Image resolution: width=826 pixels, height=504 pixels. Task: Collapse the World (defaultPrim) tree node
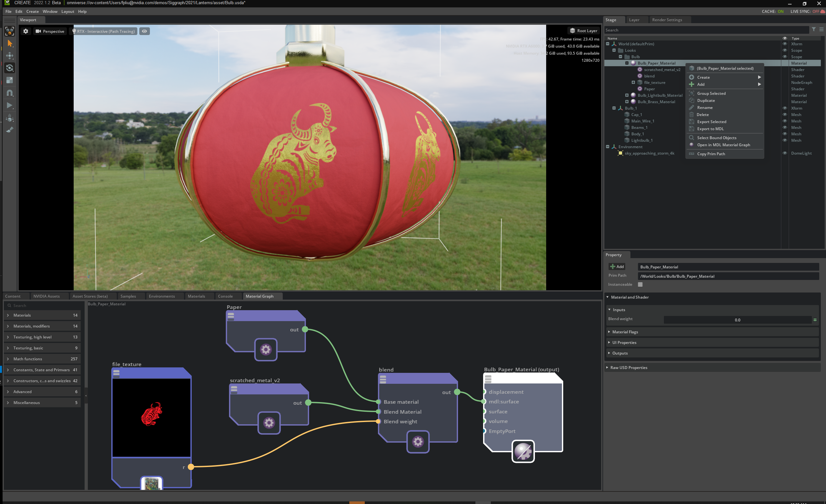(x=607, y=44)
